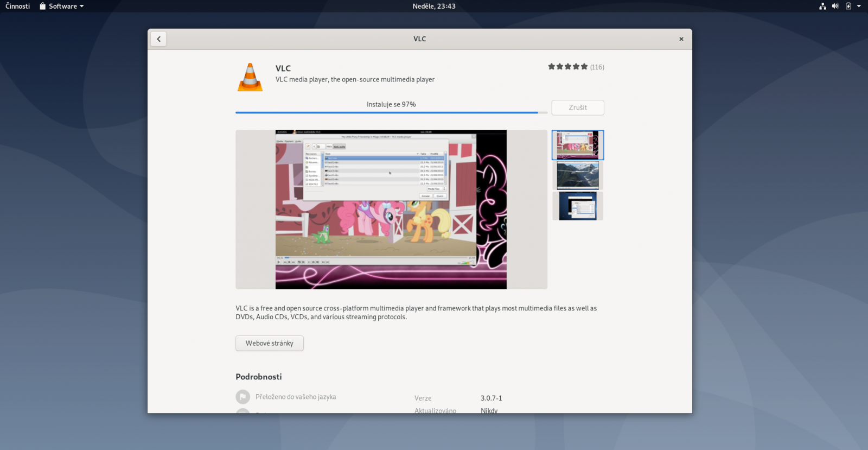Click the VLC traffic cone app icon

250,77
